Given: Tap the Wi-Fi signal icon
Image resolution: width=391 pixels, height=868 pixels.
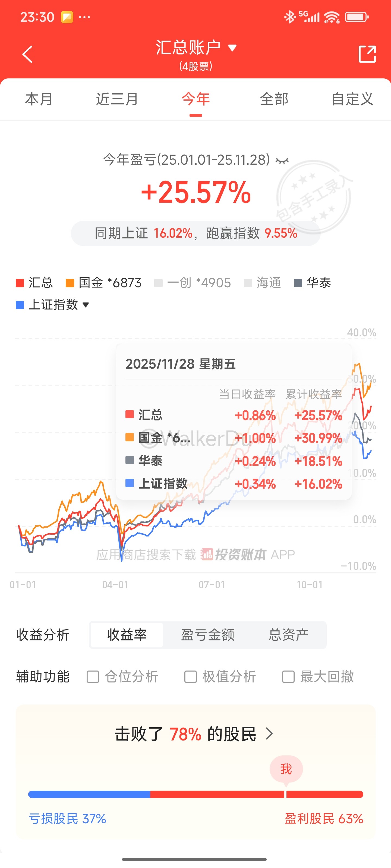Looking at the screenshot, I should point(332,17).
